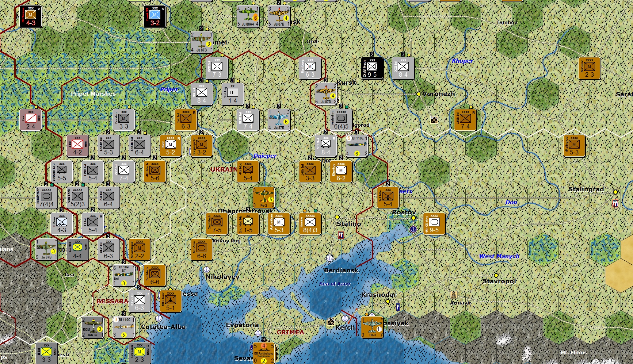Viewport: 633px width, 364px height.
Task: Click the Pripet Marshes label
Action: click(x=93, y=94)
